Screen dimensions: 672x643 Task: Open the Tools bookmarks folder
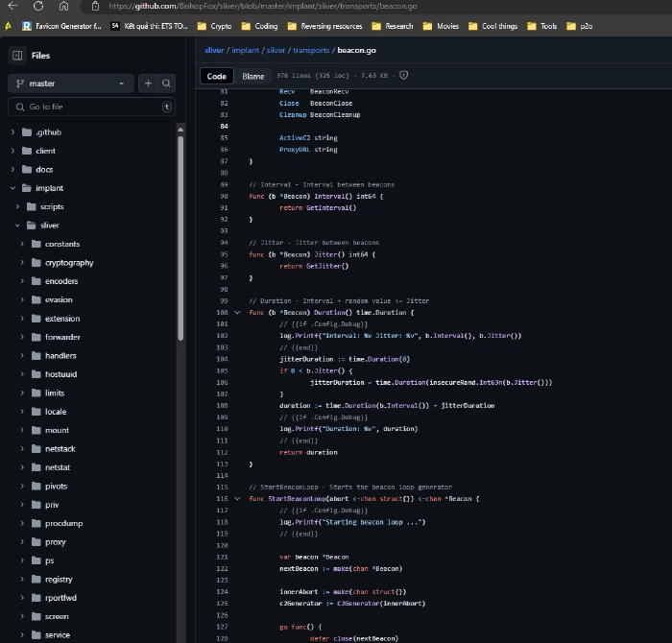click(x=542, y=26)
